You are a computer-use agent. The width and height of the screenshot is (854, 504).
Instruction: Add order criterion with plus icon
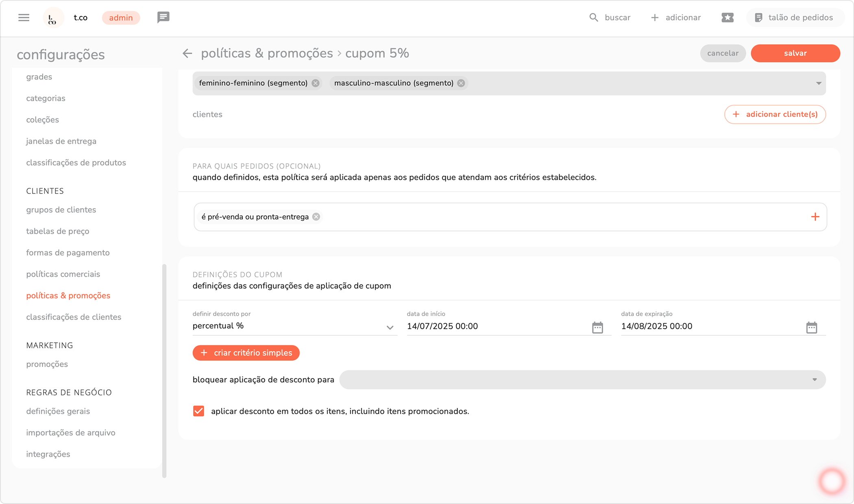[815, 217]
